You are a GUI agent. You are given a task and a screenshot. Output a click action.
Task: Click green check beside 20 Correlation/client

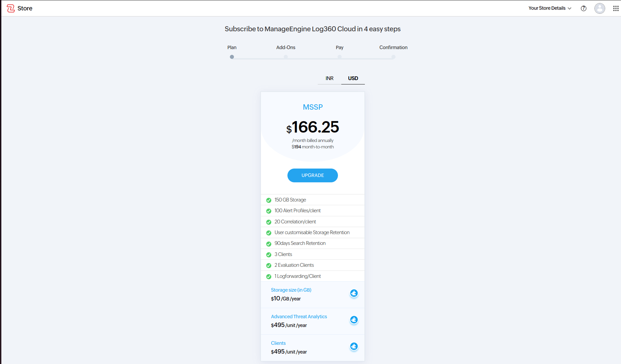point(269,222)
